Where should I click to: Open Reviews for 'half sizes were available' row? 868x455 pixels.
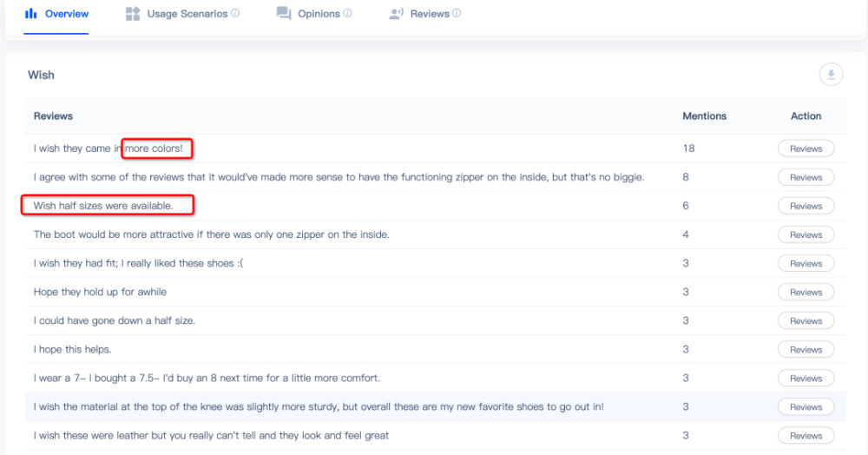806,206
